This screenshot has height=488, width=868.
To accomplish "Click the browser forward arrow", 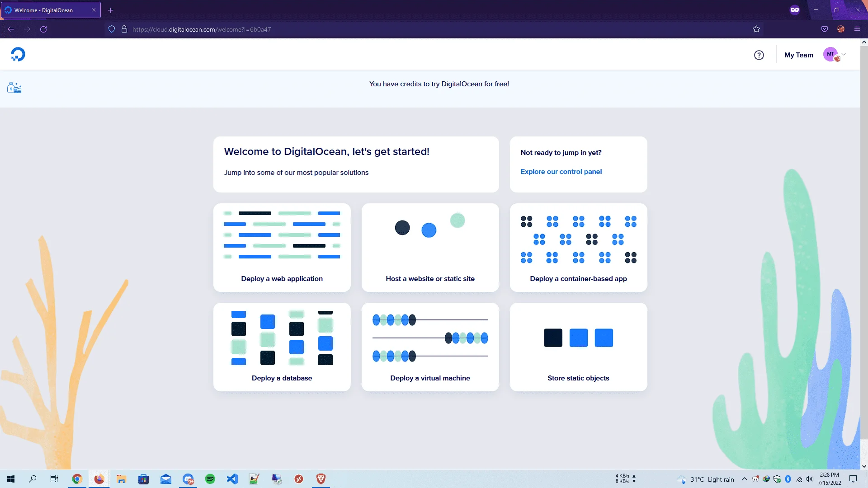I will [x=27, y=29].
